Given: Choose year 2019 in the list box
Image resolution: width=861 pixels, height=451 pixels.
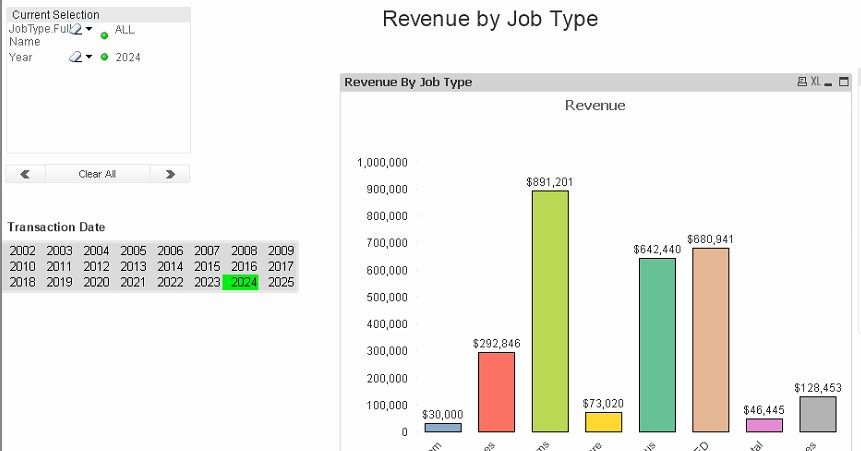Looking at the screenshot, I should [59, 282].
